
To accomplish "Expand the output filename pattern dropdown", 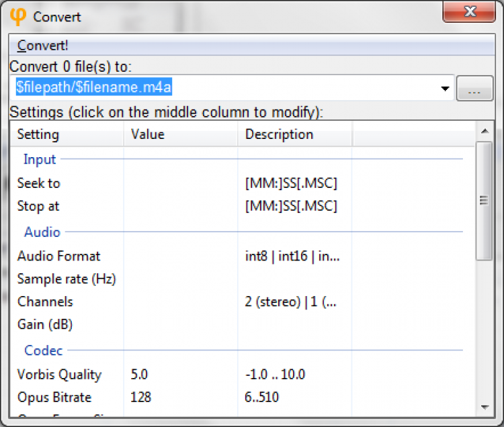I will pos(444,88).
